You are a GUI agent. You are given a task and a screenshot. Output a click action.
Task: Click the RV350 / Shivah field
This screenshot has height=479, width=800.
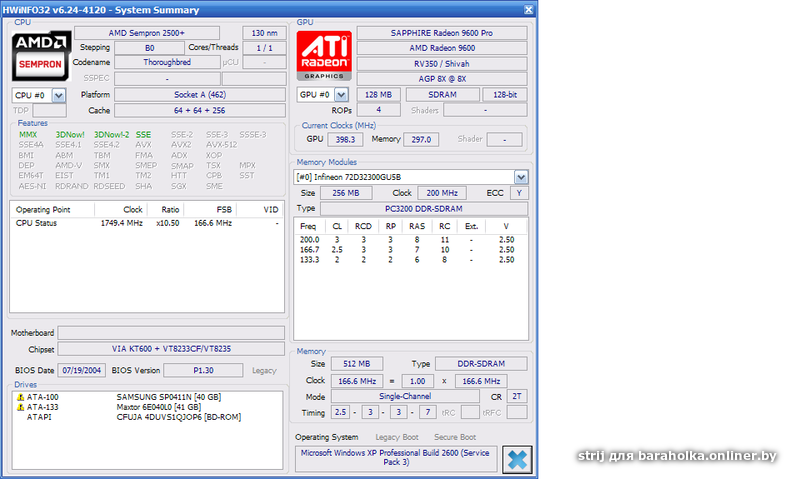click(442, 64)
